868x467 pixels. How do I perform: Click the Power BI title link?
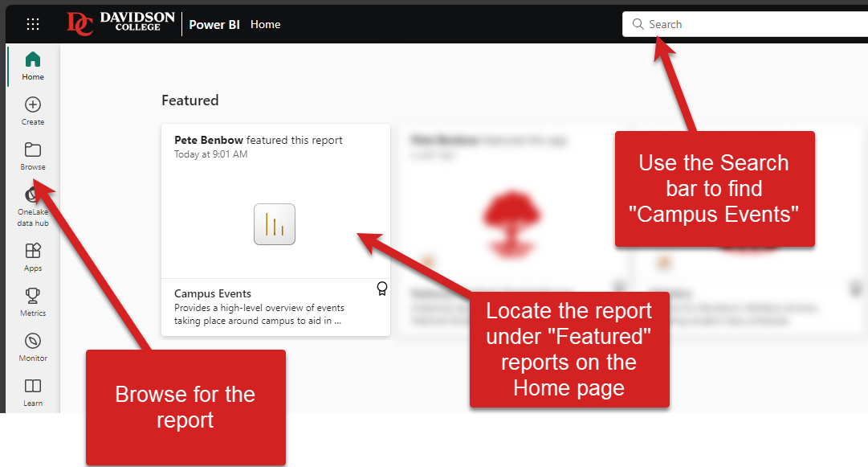[214, 24]
